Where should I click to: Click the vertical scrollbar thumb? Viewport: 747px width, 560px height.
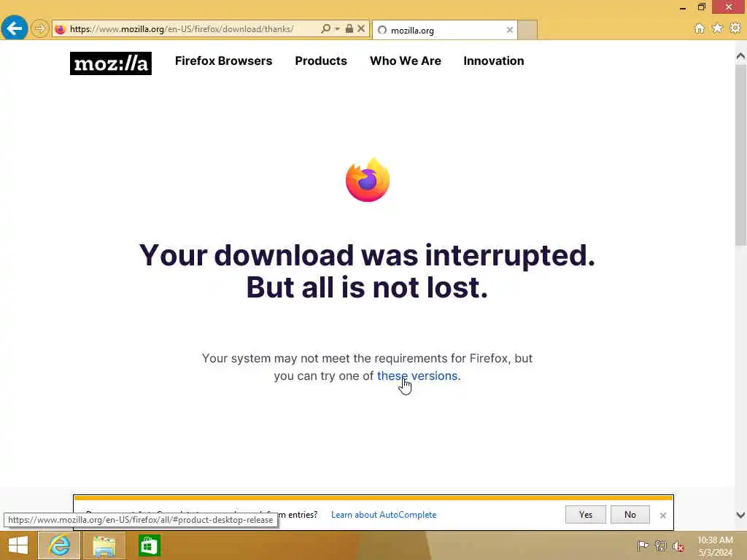point(740,155)
